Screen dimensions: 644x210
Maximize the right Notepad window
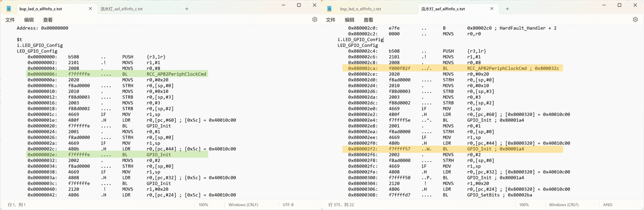click(x=619, y=5)
